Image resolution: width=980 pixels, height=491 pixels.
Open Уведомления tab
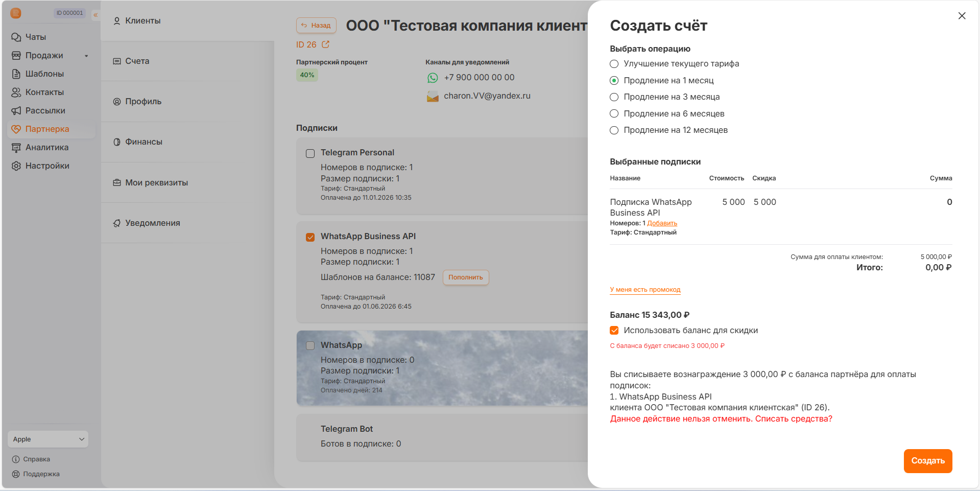pos(153,223)
